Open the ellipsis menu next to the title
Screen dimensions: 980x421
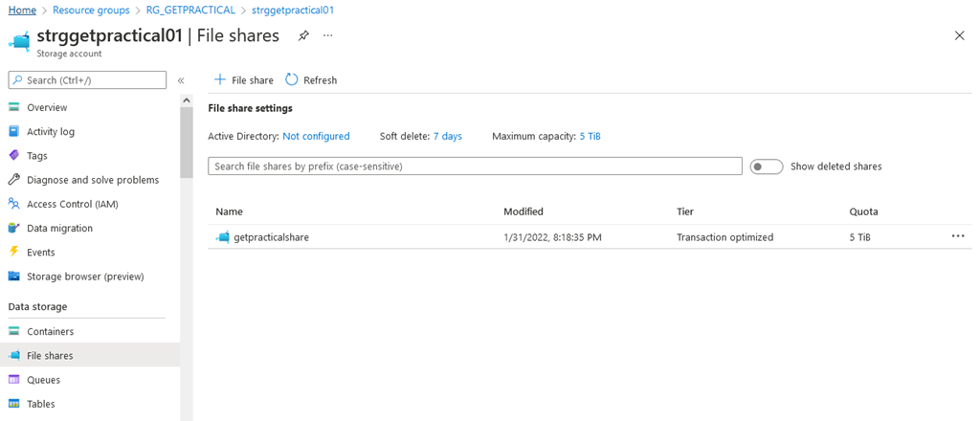click(327, 36)
